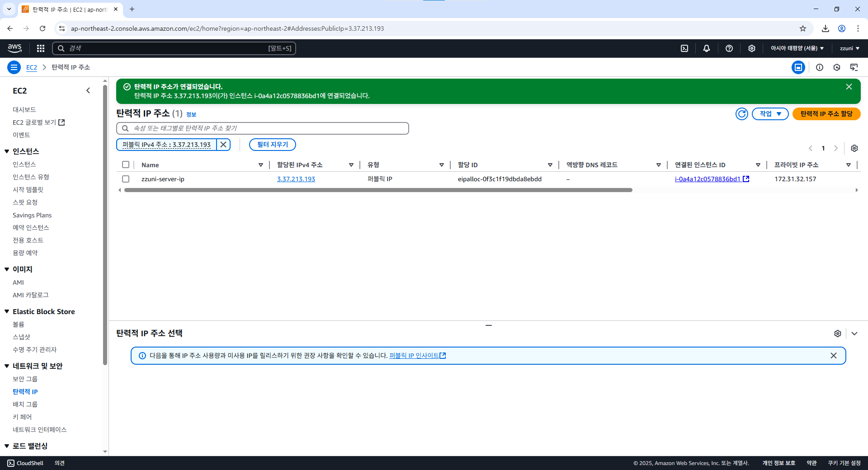
Task: Click the details panel resize handle
Action: point(489,325)
